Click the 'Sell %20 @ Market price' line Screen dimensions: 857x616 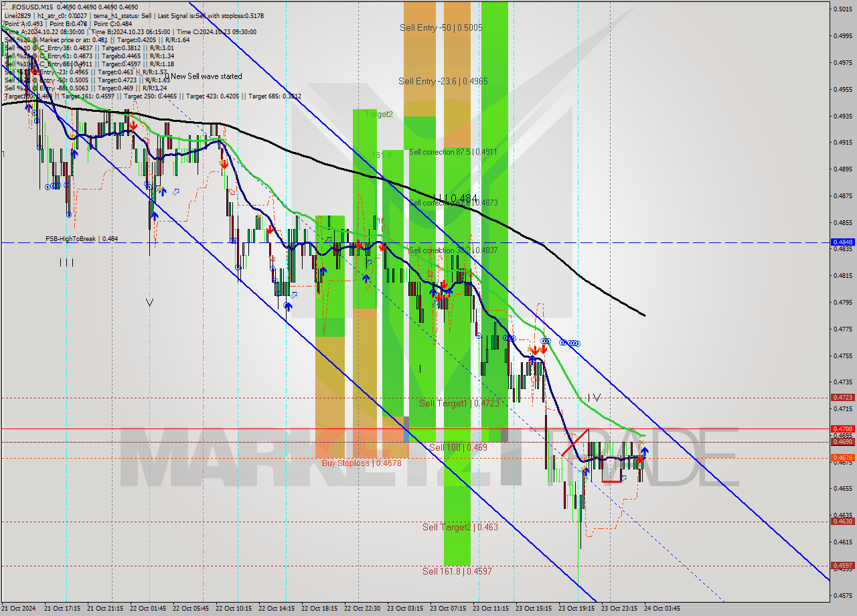pyautogui.click(x=97, y=40)
